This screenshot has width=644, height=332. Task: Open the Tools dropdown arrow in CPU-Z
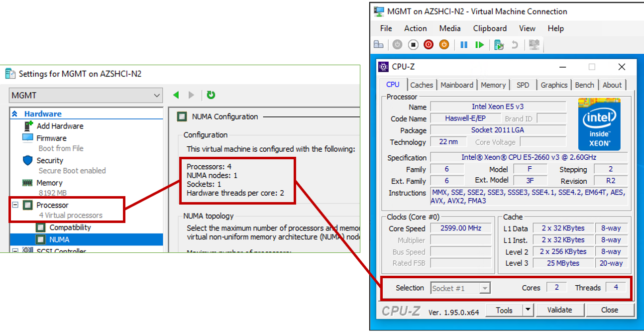(528, 310)
